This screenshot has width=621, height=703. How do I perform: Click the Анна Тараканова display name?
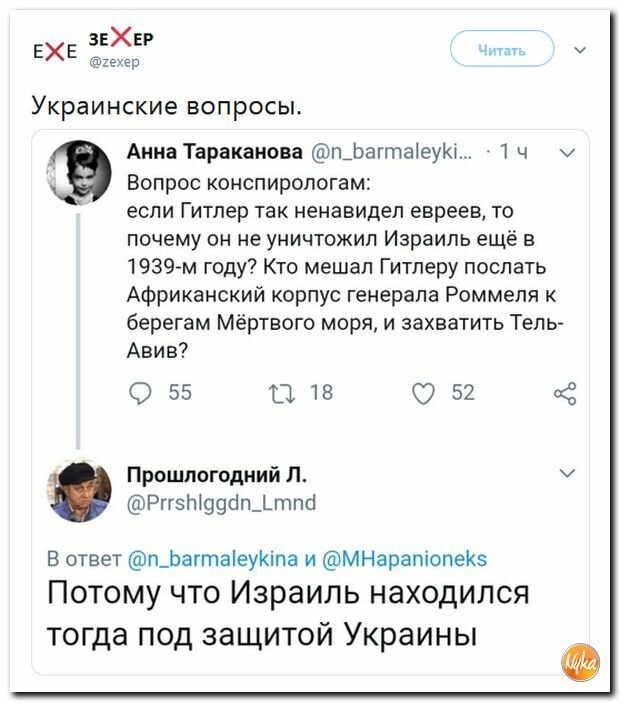[215, 152]
